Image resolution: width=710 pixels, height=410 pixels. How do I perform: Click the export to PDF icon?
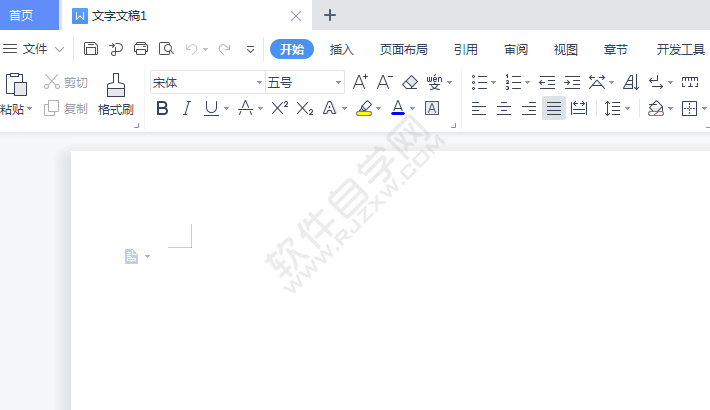coord(116,48)
